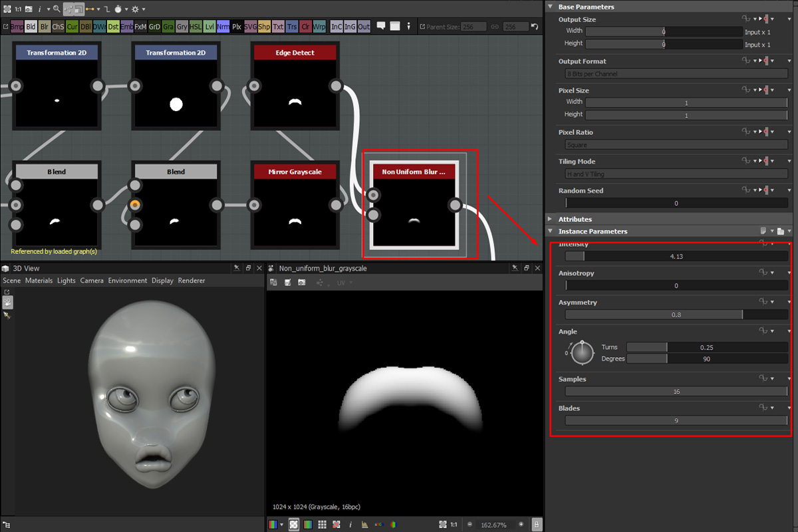This screenshot has width=798, height=532.
Task: Open the Materials menu in 3D View
Action: (x=39, y=281)
